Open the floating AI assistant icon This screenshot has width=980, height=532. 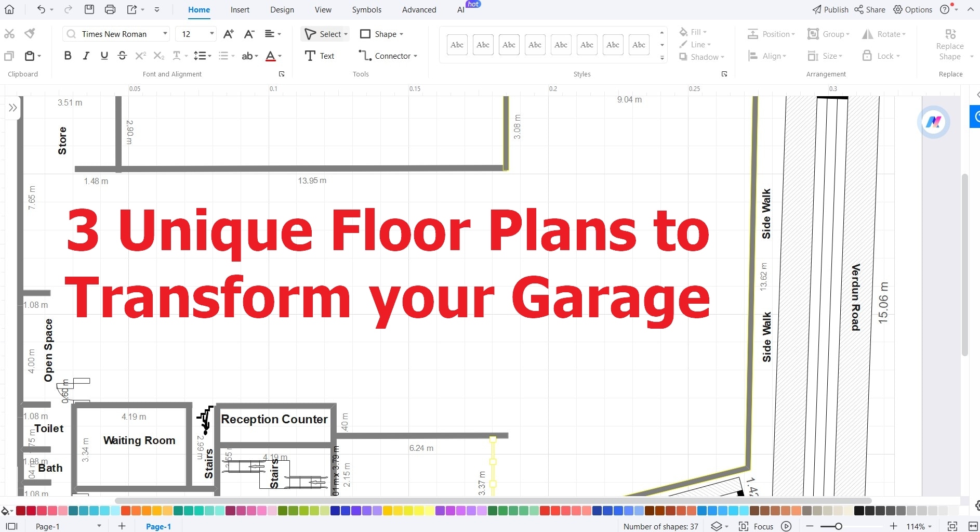point(933,122)
